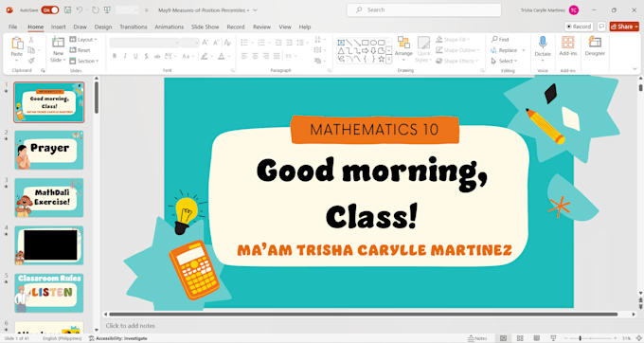Select the Classroom Rules slide thumbnail
644x343 pixels.
[49, 293]
